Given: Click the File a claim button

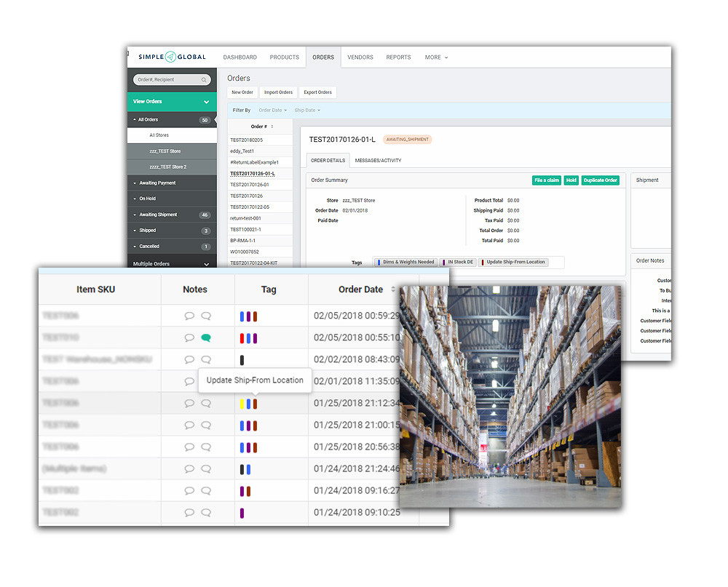Looking at the screenshot, I should tap(547, 180).
